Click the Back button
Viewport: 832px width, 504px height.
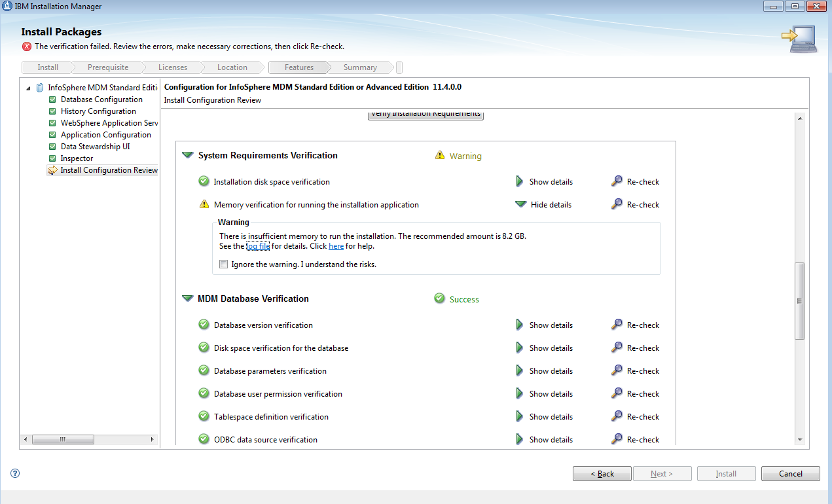tap(602, 473)
